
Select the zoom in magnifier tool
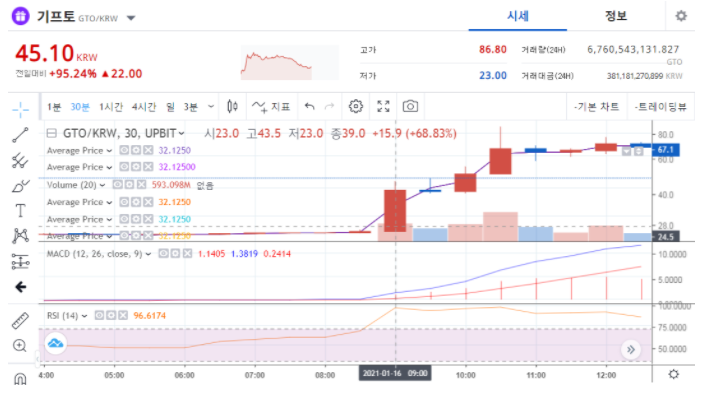point(20,346)
